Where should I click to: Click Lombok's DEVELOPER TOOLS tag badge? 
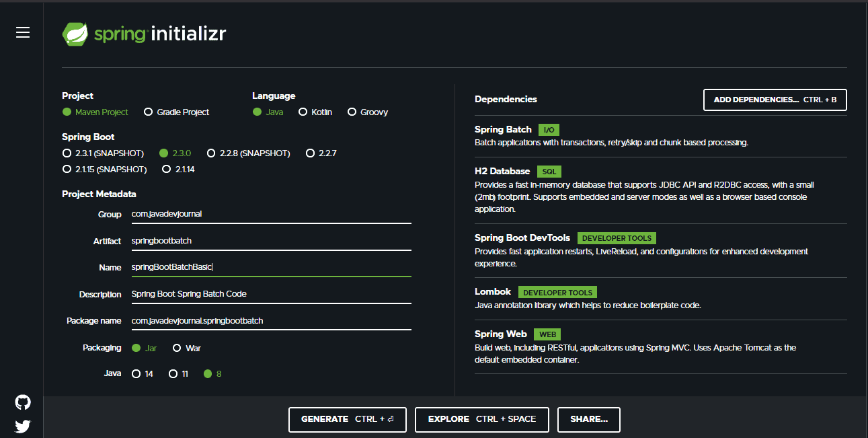coord(557,293)
